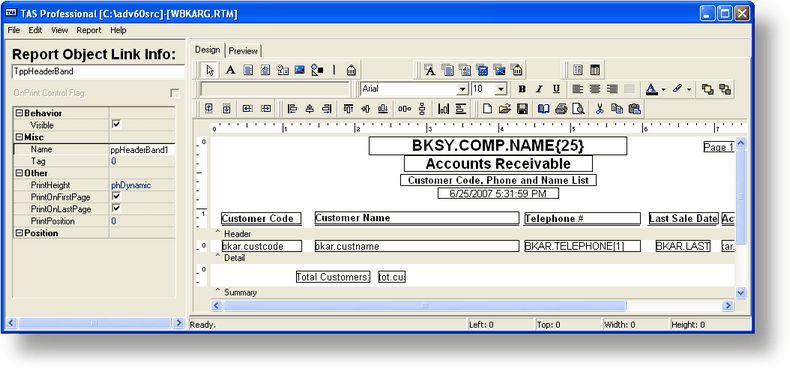The image size is (790, 369).
Task: Select the DBImage data component tool
Action: pos(499,70)
